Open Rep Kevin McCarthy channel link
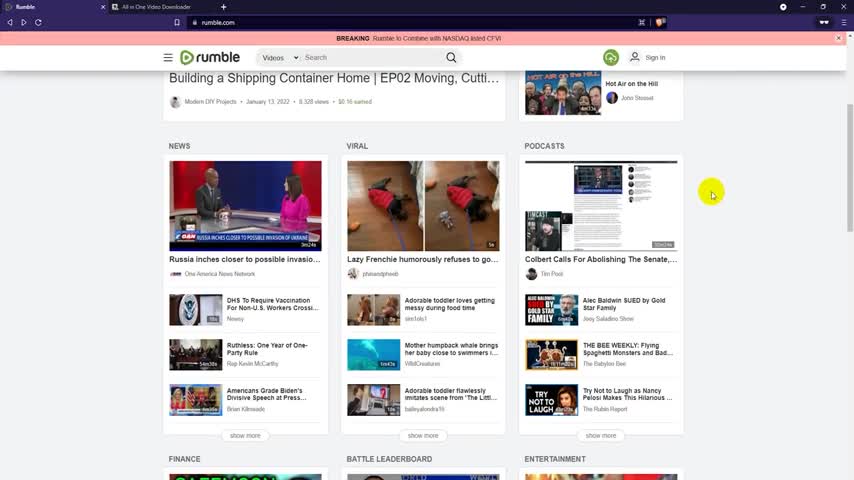854x480 pixels. tap(252, 363)
